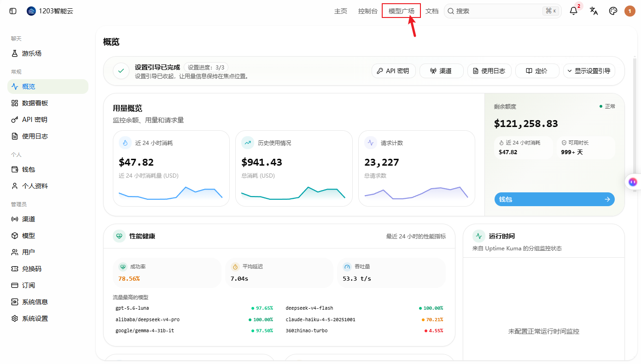Open 系统信息 in the sidebar
This screenshot has width=641, height=364.
(x=48, y=302)
